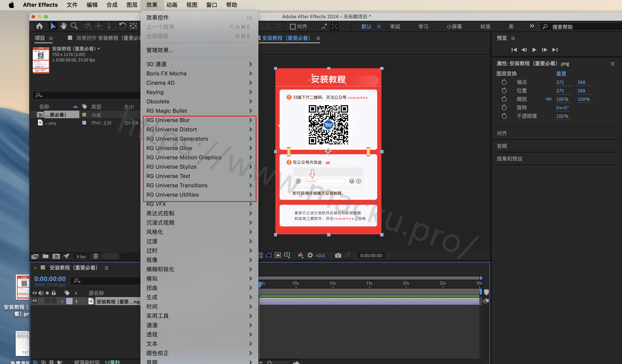Click timeline timecode 0:00:00:00
This screenshot has width=622, height=364.
50,279
